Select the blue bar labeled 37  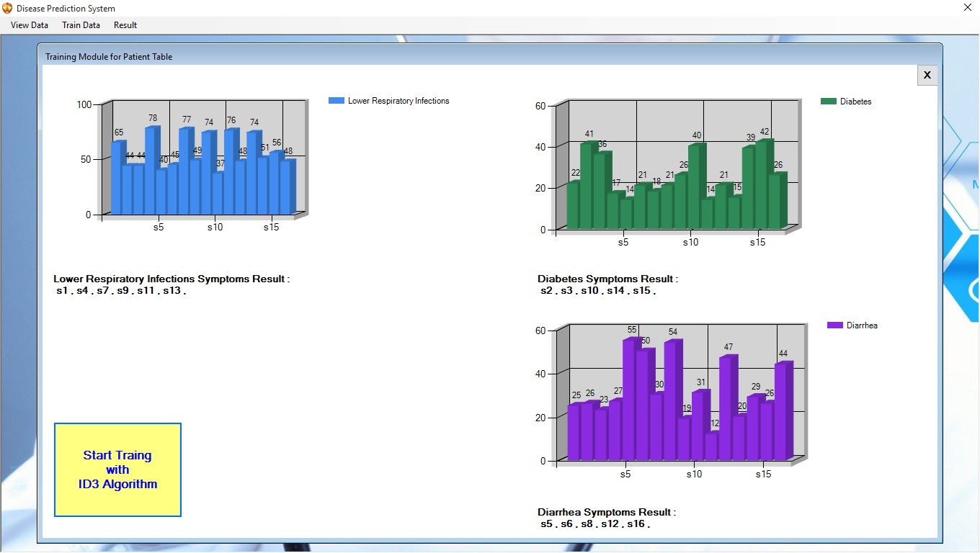217,193
